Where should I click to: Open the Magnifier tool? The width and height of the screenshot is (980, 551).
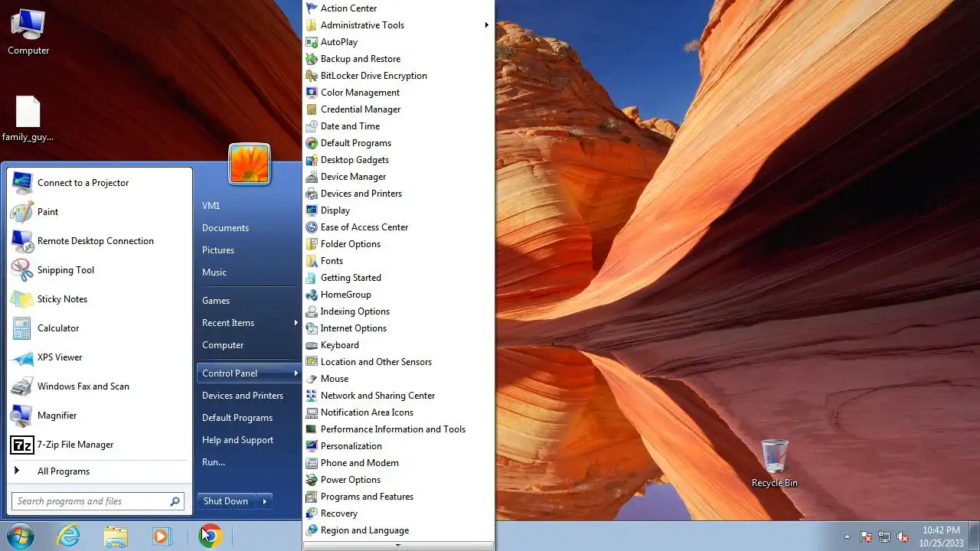tap(99, 416)
